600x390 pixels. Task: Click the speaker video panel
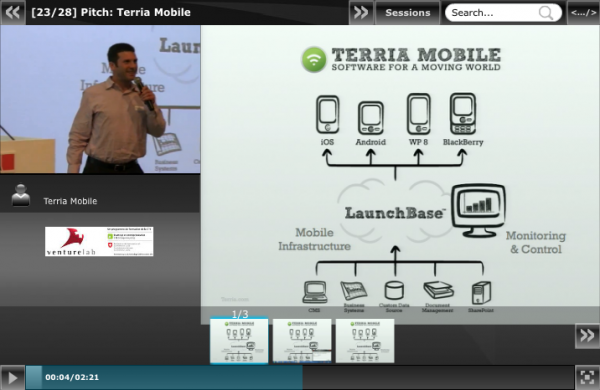pyautogui.click(x=100, y=99)
